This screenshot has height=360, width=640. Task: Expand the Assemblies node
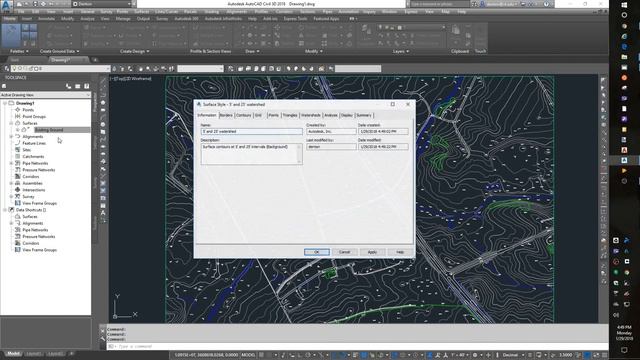11,183
